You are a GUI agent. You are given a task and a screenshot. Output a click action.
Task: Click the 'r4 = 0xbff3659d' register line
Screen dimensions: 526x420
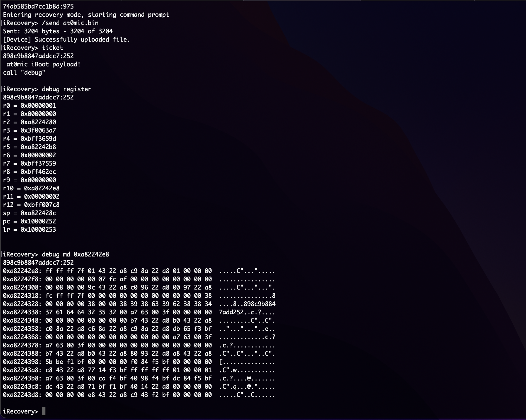click(x=30, y=139)
